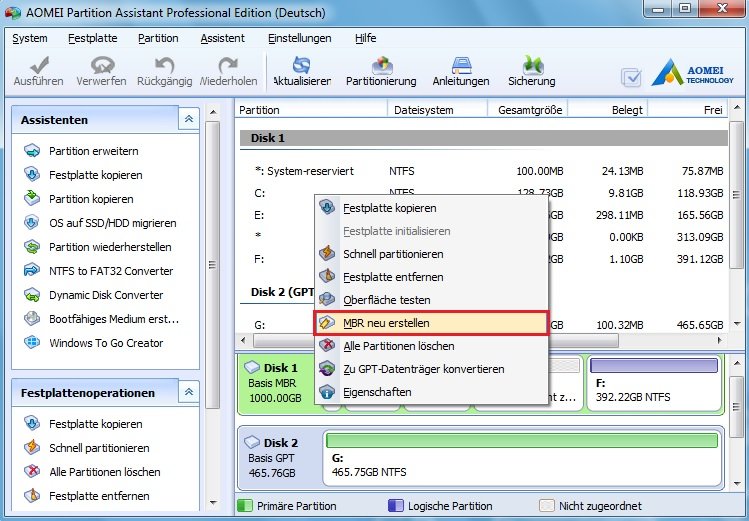Click the checklist icon beside AOMEI logo

[x=631, y=77]
